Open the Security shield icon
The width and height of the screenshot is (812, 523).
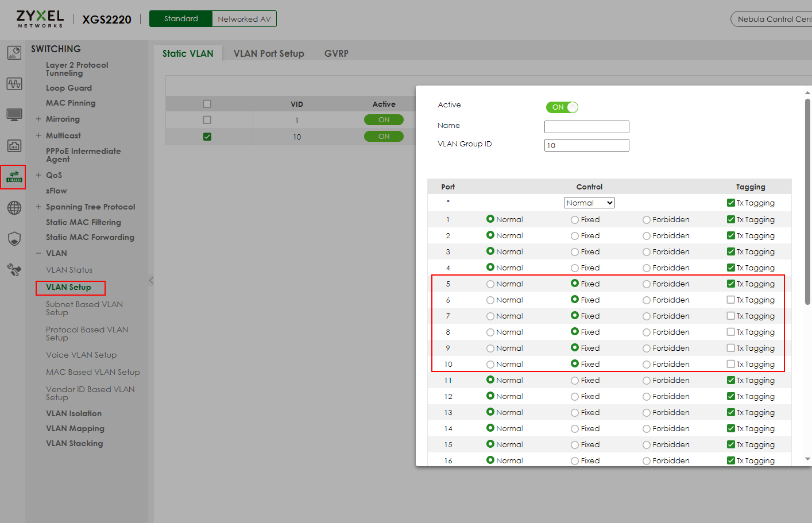click(14, 239)
